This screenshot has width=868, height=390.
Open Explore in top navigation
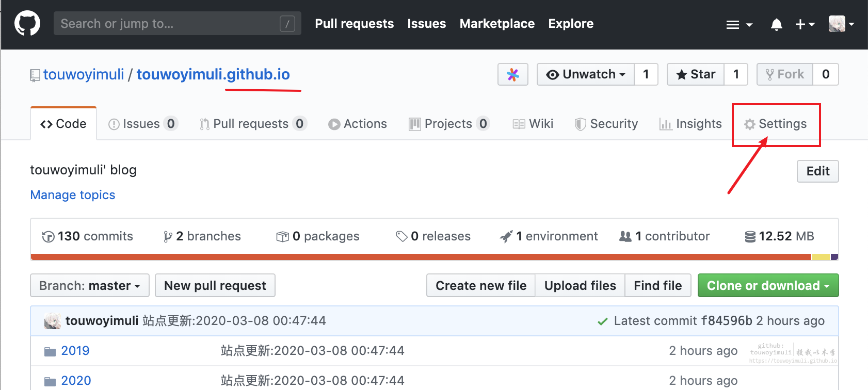tap(571, 24)
